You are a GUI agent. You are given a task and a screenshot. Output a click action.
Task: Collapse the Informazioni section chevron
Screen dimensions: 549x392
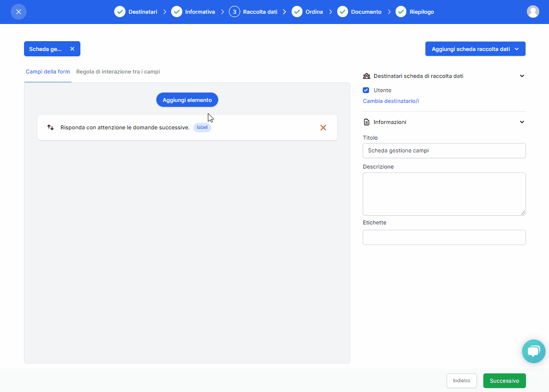coord(522,122)
